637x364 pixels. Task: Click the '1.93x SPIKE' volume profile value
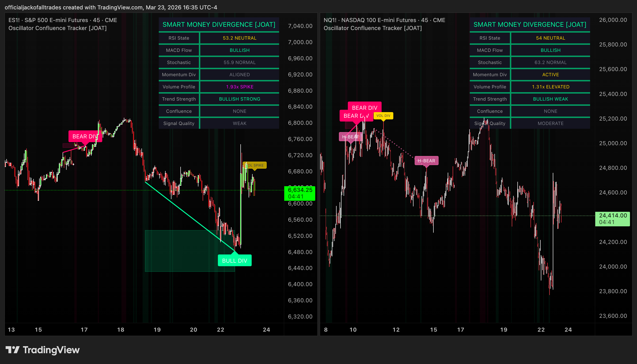pyautogui.click(x=239, y=87)
